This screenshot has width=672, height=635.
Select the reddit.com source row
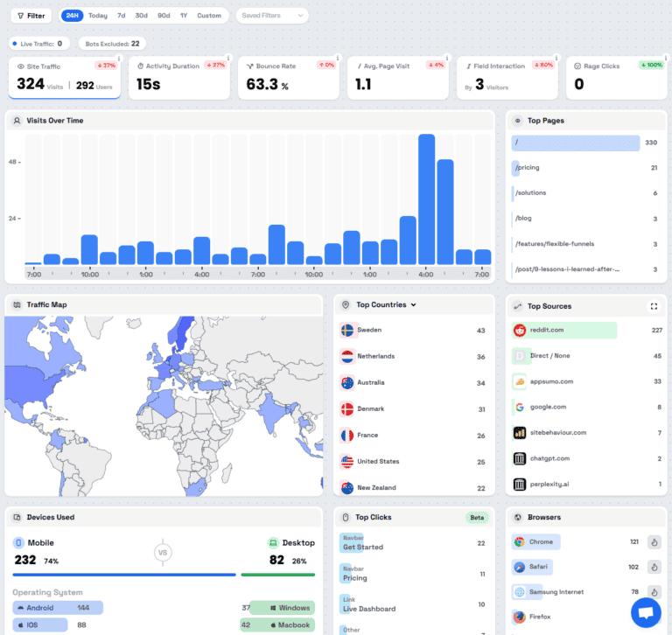tap(587, 331)
